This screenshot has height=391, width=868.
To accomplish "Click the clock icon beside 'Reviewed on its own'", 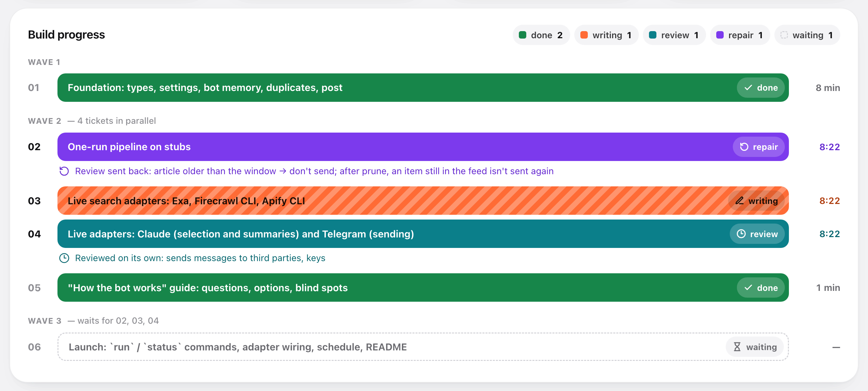I will [x=64, y=258].
